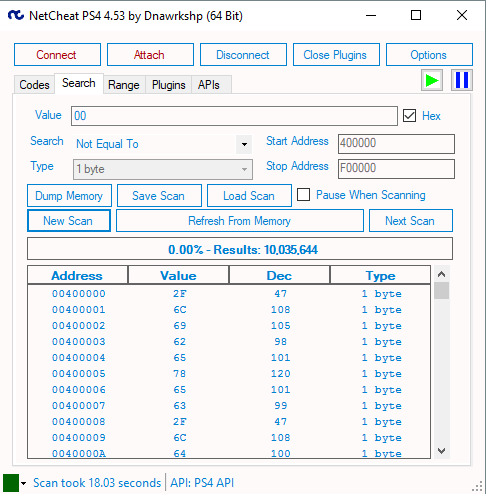Click the Next Scan button
The width and height of the screenshot is (486, 494).
coord(411,221)
